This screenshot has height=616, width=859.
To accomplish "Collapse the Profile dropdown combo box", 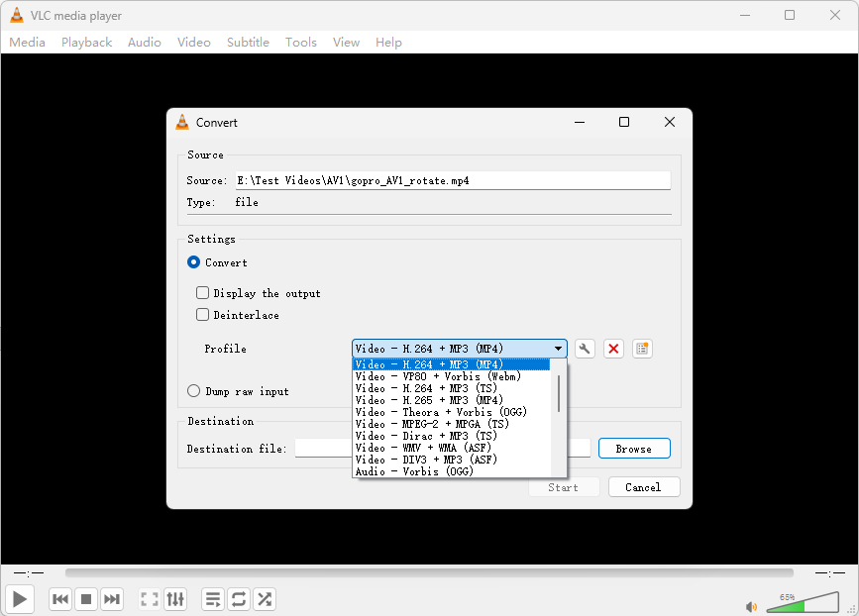I will (x=459, y=349).
